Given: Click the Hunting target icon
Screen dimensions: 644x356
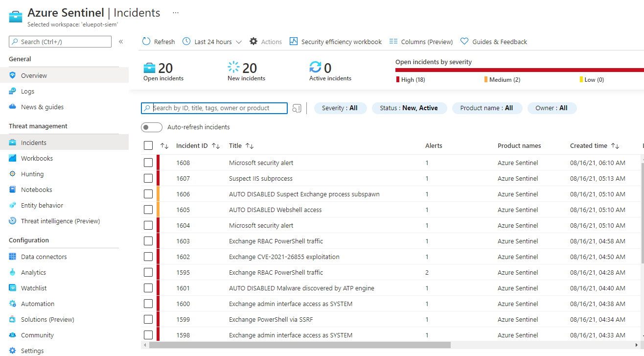Looking at the screenshot, I should pyautogui.click(x=13, y=174).
